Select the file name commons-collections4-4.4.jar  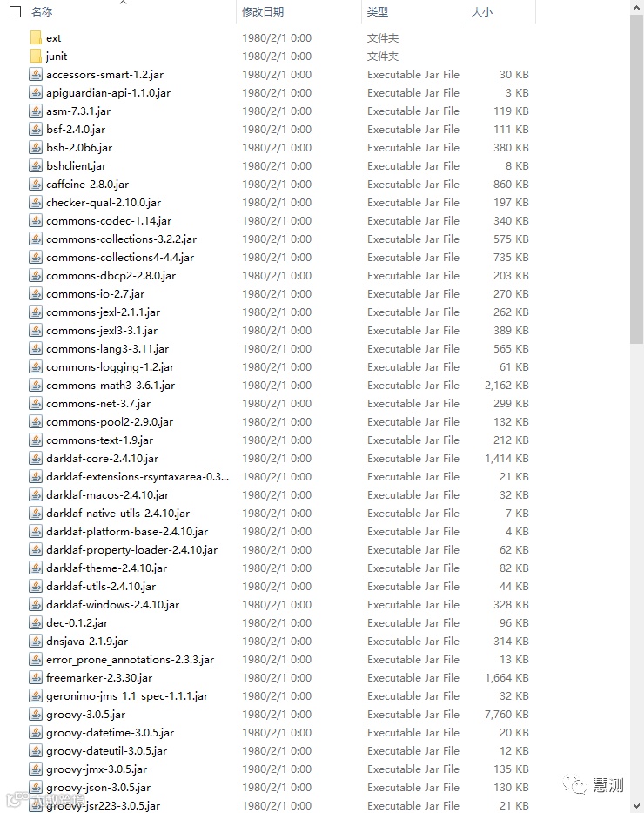pyautogui.click(x=120, y=257)
